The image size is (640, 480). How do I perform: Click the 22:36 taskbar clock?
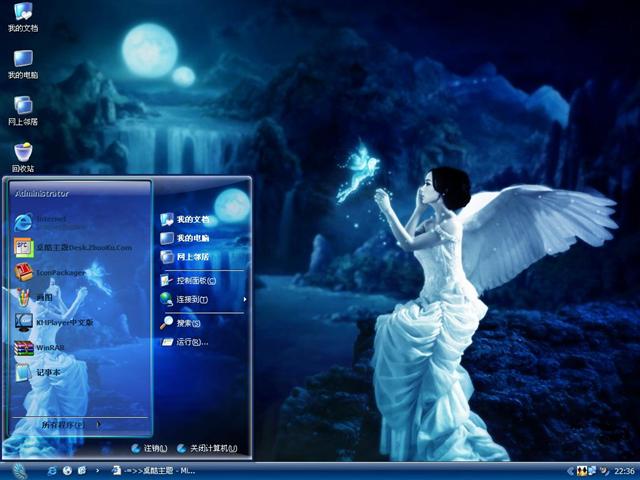[624, 471]
